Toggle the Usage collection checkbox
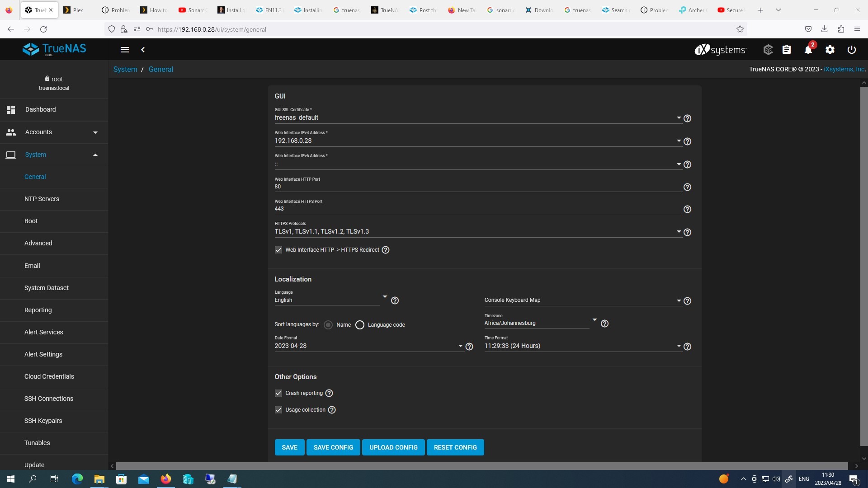Image resolution: width=868 pixels, height=488 pixels. coord(278,410)
